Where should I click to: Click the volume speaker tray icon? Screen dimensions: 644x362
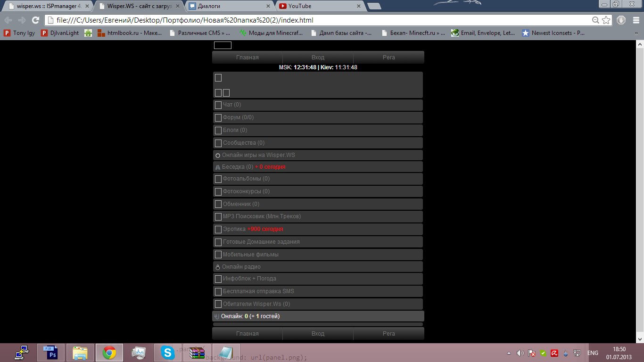tap(520, 353)
